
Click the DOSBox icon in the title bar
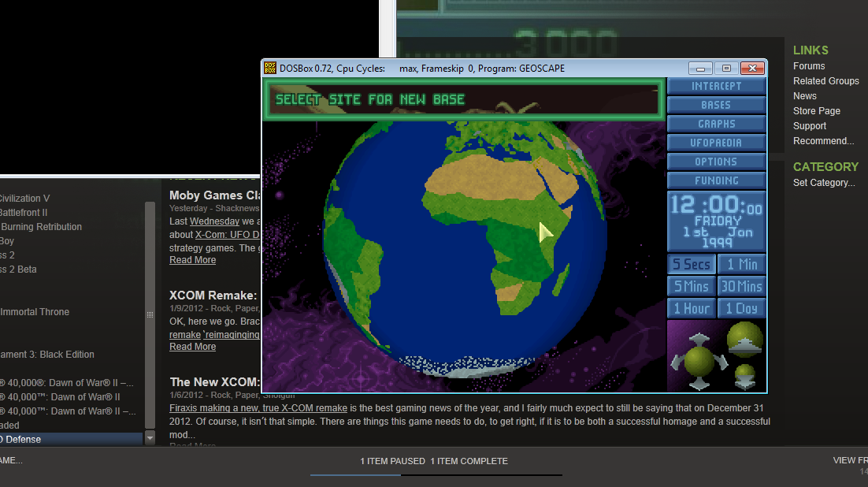[269, 68]
